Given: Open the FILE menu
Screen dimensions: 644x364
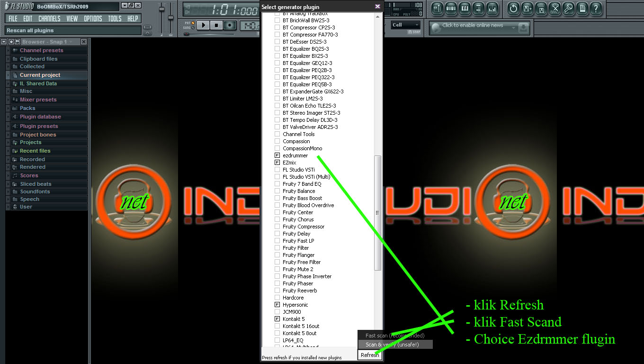Looking at the screenshot, I should point(13,18).
